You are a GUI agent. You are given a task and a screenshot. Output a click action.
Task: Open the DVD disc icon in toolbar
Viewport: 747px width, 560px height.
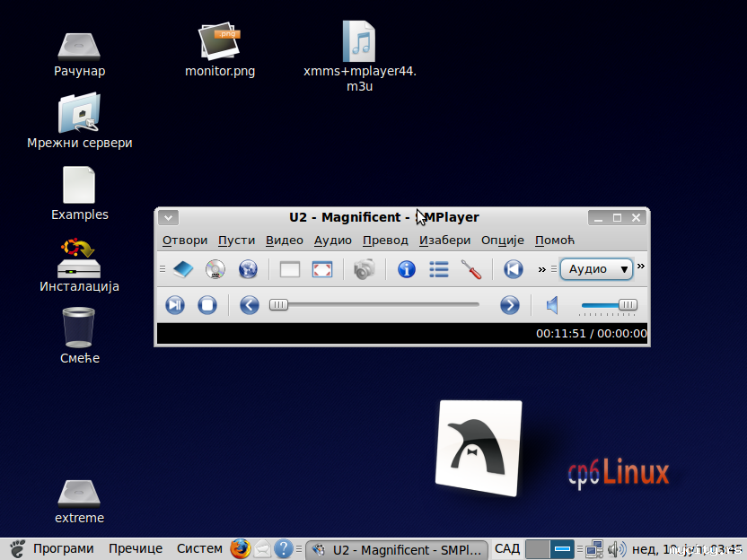(x=215, y=269)
